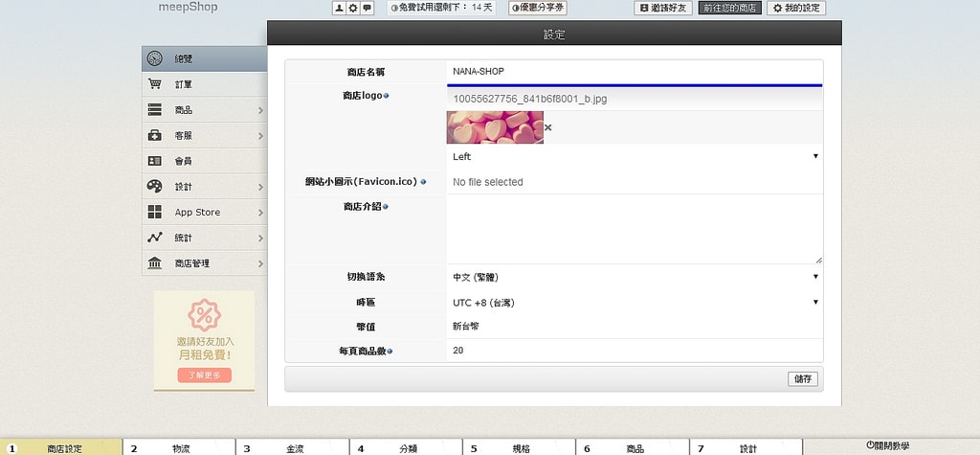Click the help dot beside 每頁商品數
Screen dimensions: 980x455
pos(390,352)
